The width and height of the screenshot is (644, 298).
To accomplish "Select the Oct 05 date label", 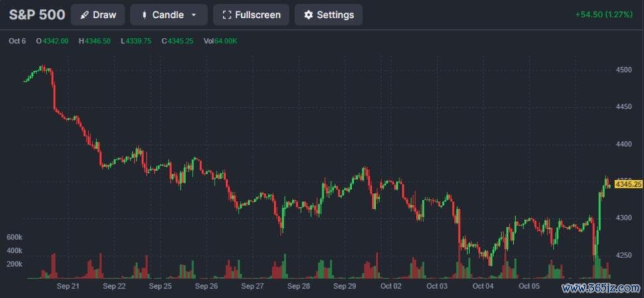I will tap(529, 286).
